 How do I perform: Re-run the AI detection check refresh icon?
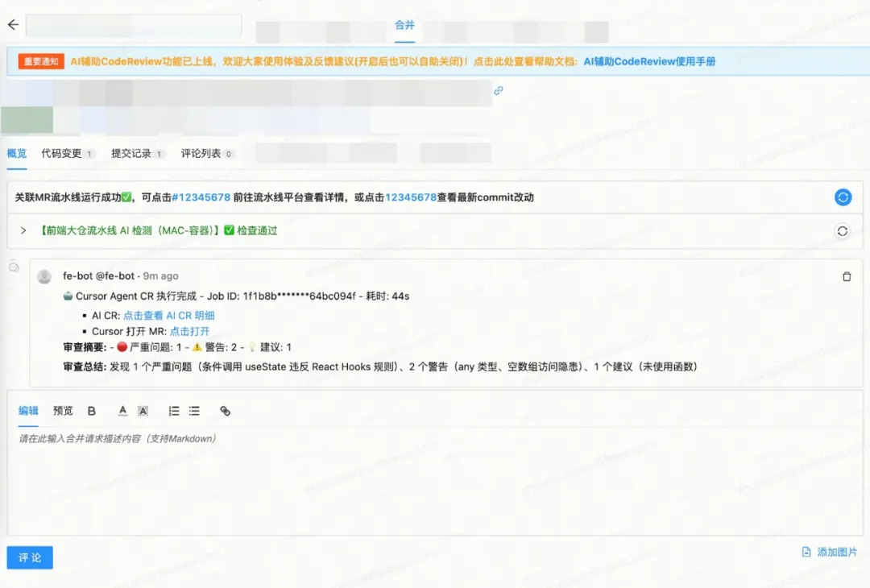point(843,230)
